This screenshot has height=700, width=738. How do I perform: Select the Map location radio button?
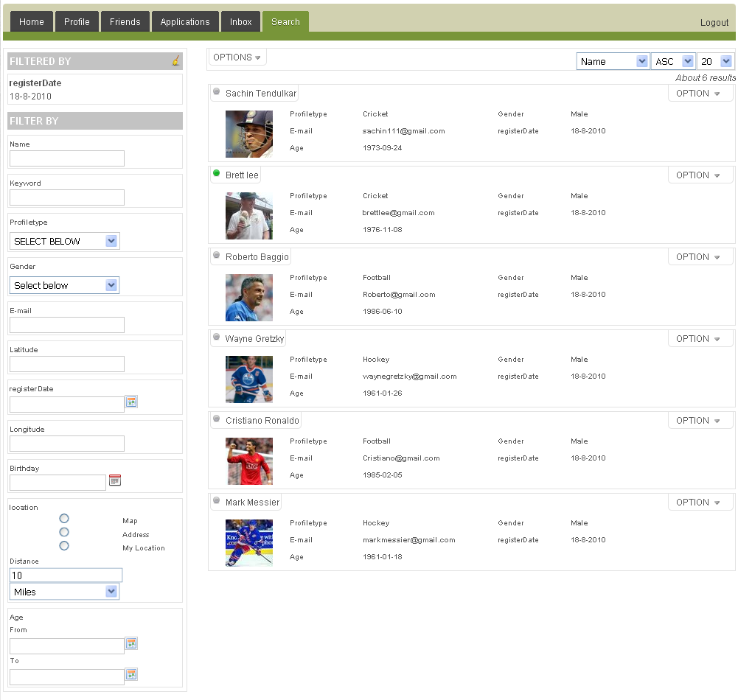point(64,517)
